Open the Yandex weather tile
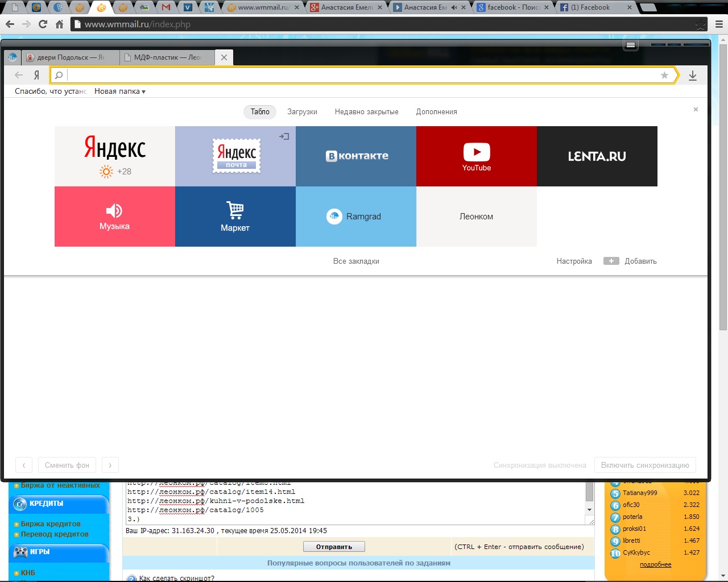This screenshot has height=582, width=728. 115,156
